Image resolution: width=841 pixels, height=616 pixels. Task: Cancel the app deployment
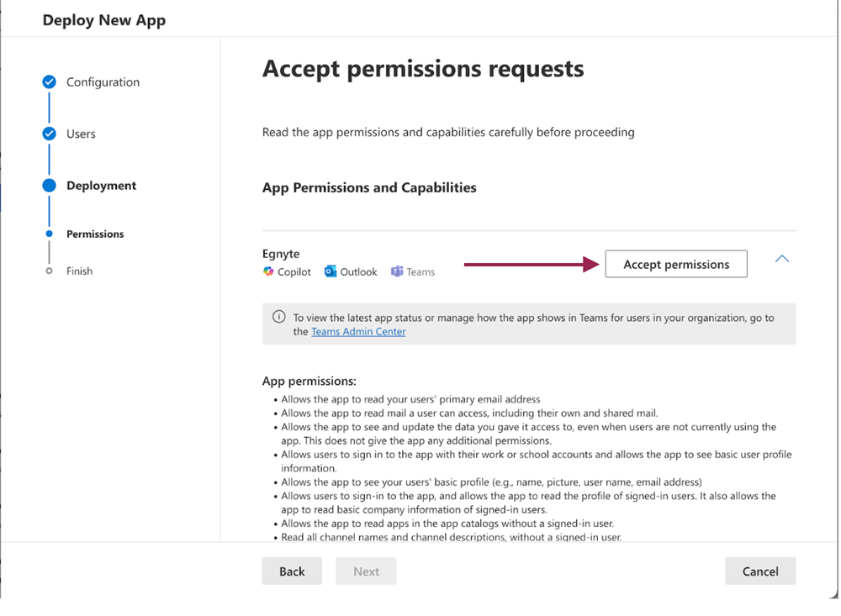pos(760,571)
